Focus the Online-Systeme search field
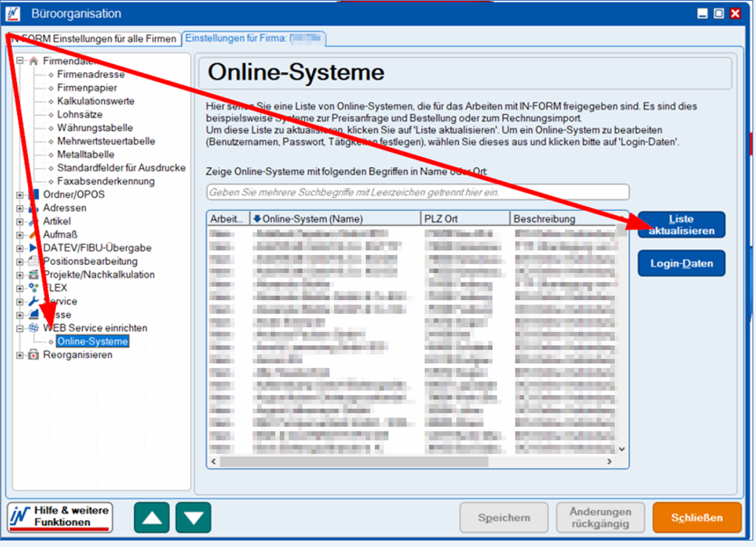The width and height of the screenshot is (756, 547). click(x=417, y=192)
